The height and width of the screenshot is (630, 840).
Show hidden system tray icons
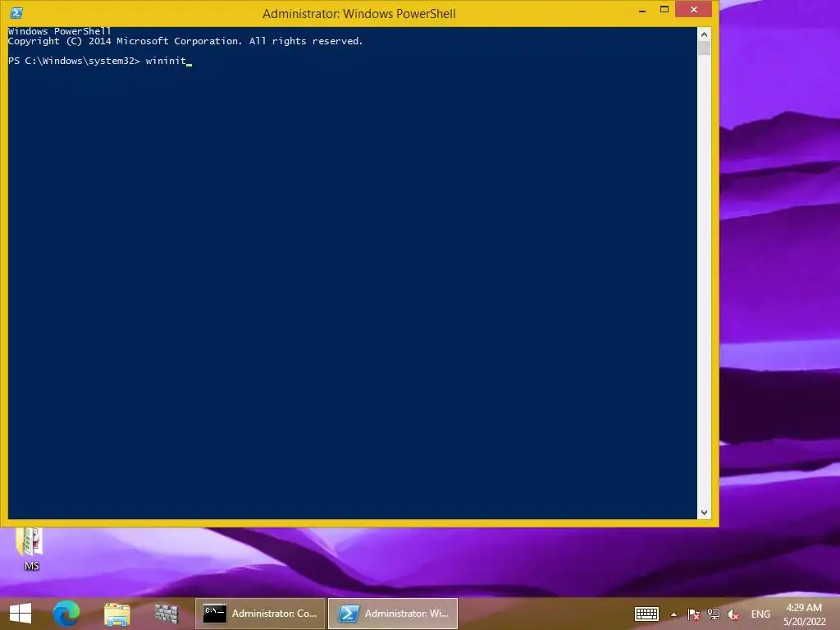click(x=674, y=614)
